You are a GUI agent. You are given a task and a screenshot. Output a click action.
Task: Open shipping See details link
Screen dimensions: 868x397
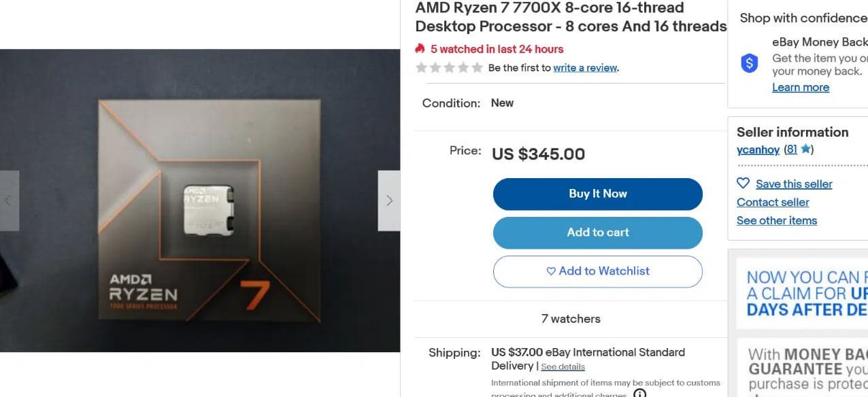click(x=563, y=367)
